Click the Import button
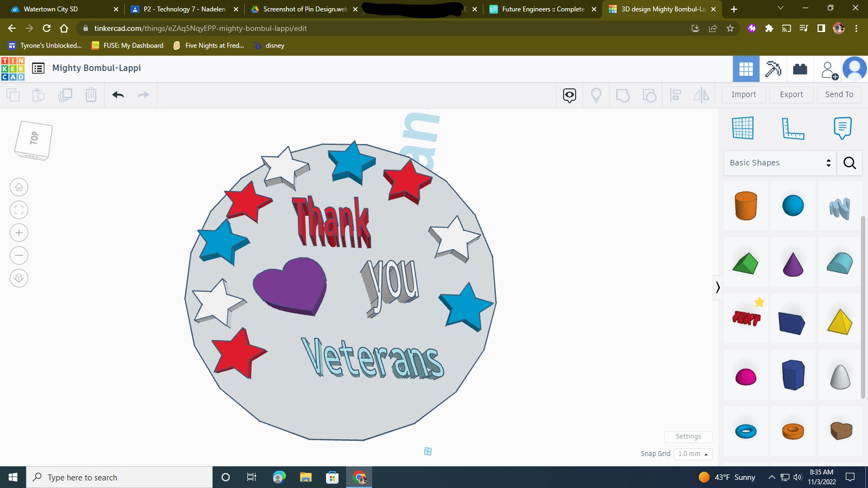 pos(744,94)
